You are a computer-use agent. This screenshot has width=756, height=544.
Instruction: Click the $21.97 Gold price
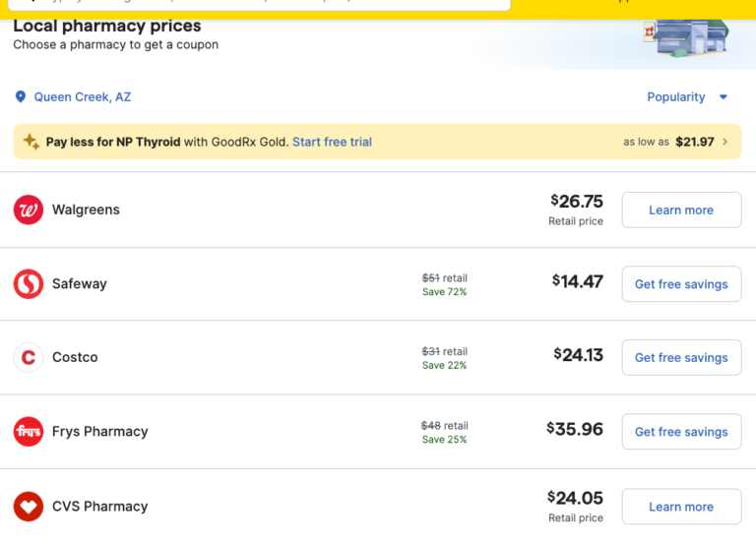click(695, 142)
